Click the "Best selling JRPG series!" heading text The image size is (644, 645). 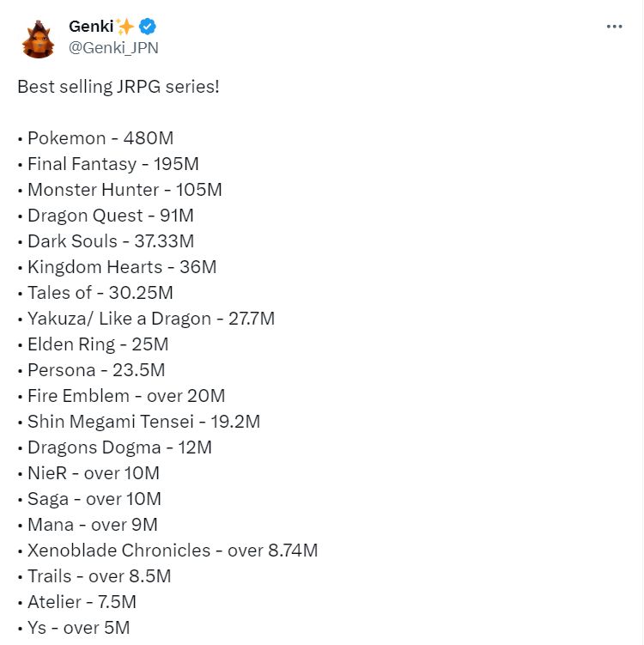click(118, 87)
